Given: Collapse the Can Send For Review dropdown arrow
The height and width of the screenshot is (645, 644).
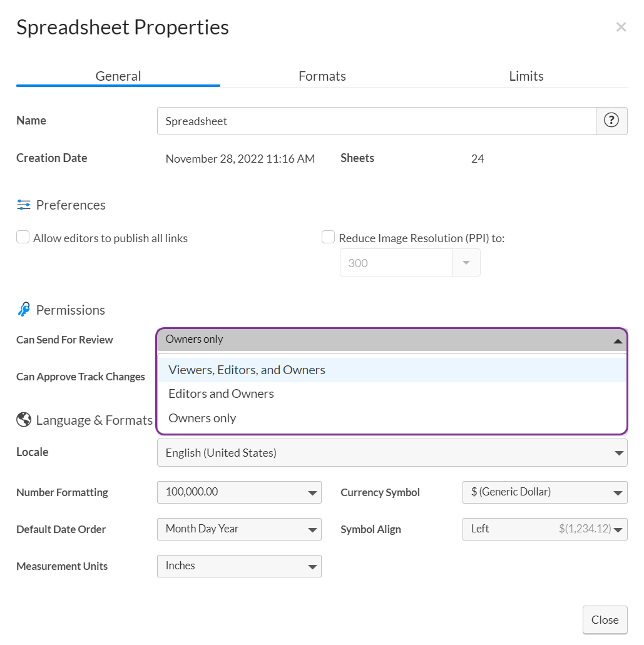Looking at the screenshot, I should pos(617,340).
